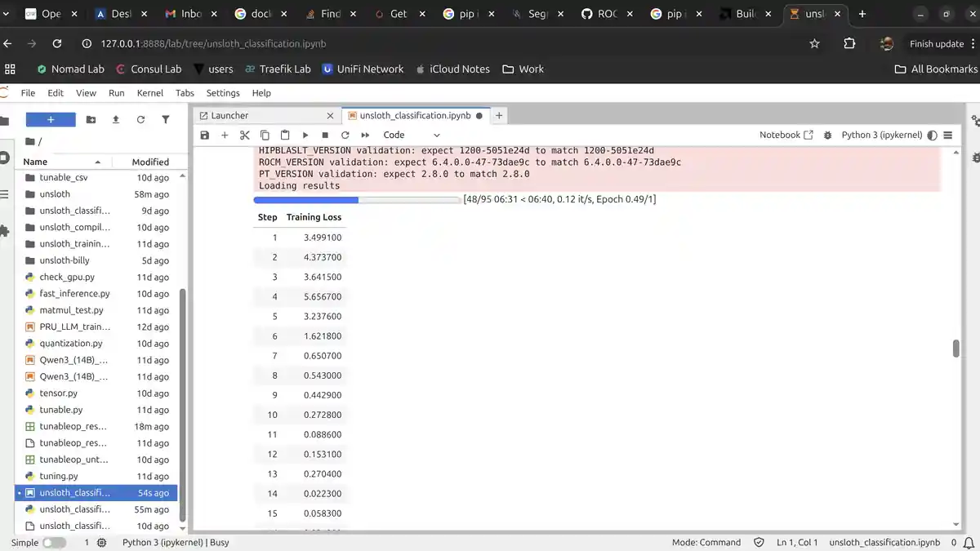The height and width of the screenshot is (551, 980).
Task: Restart the kernel using the toolbar icon
Action: [345, 135]
